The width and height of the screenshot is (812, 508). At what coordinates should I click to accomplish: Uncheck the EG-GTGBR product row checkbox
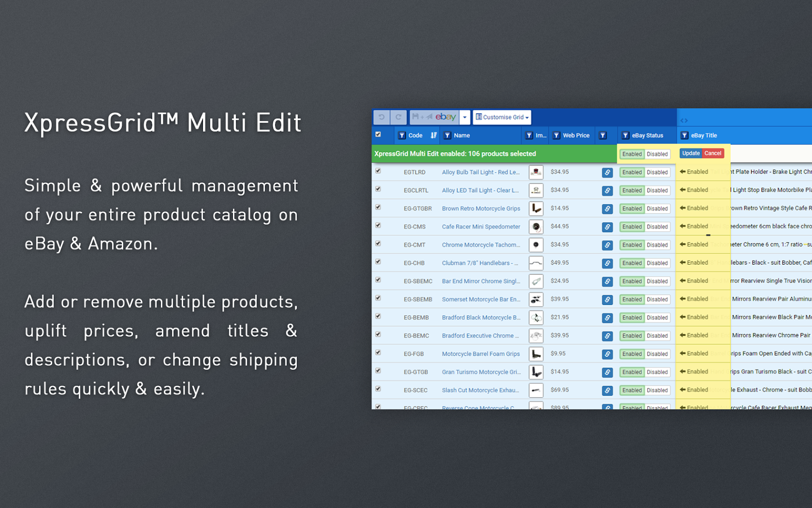coord(378,207)
